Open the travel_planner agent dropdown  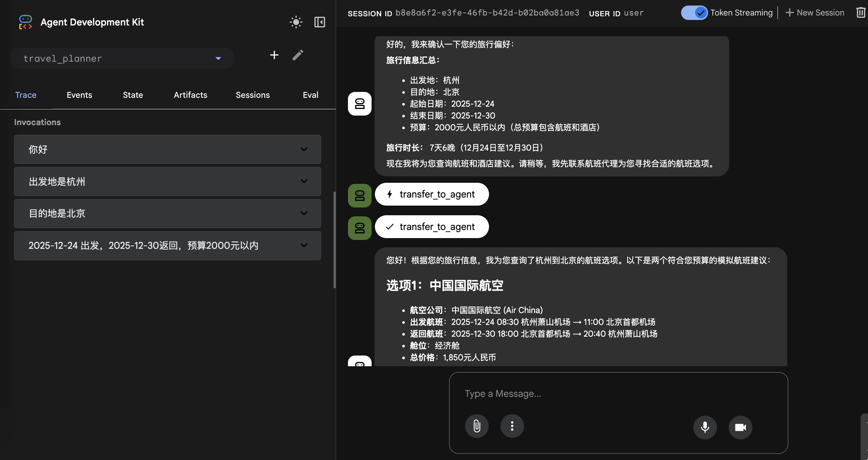(122, 58)
